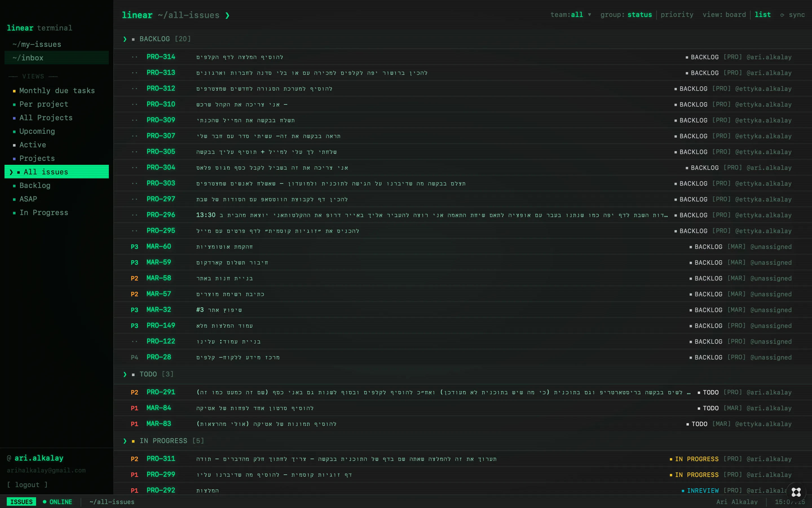The width and height of the screenshot is (812, 508).
Task: Click the ISSUES badge in status bar
Action: 21,502
